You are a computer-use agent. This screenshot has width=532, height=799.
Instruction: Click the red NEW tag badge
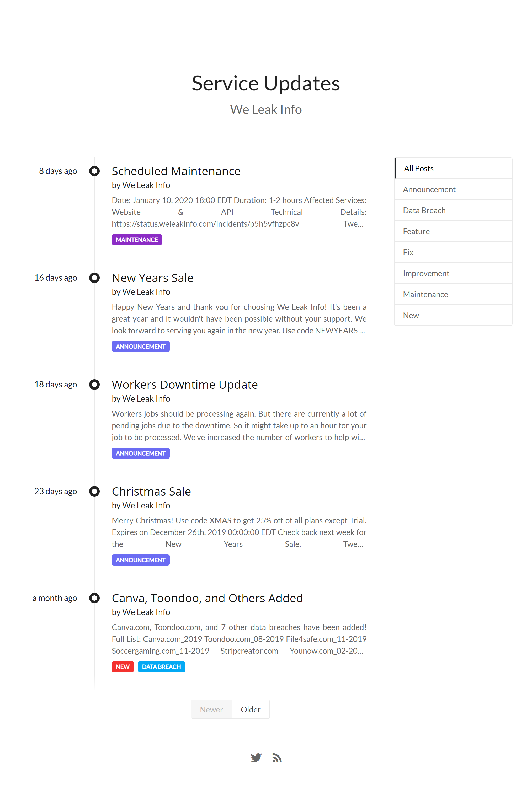(x=123, y=667)
